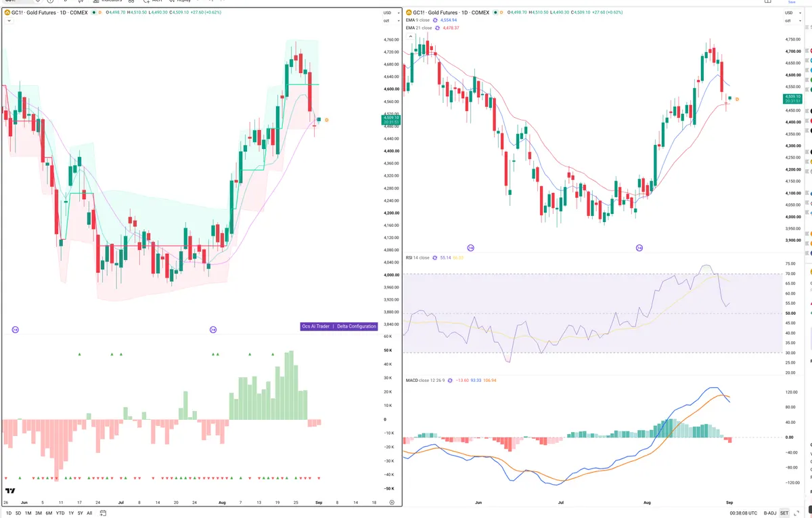Select the All date range

pyautogui.click(x=89, y=513)
